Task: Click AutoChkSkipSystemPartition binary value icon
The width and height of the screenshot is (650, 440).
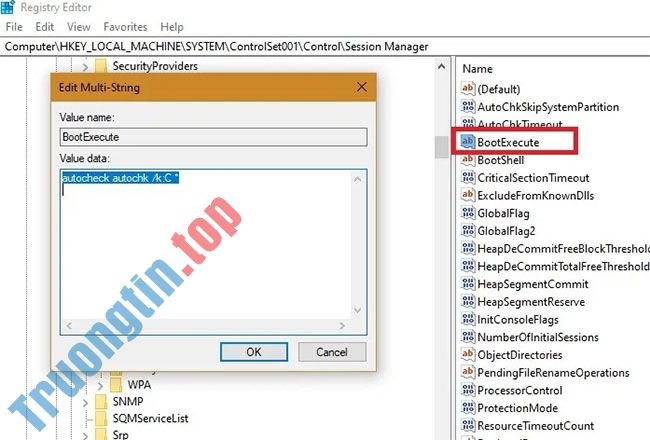Action: [x=468, y=106]
